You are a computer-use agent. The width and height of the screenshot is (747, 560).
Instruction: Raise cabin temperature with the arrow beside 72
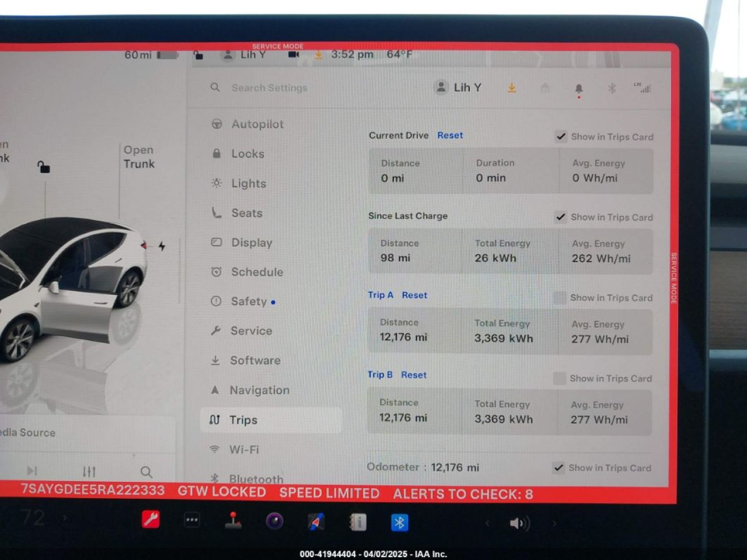64,517
